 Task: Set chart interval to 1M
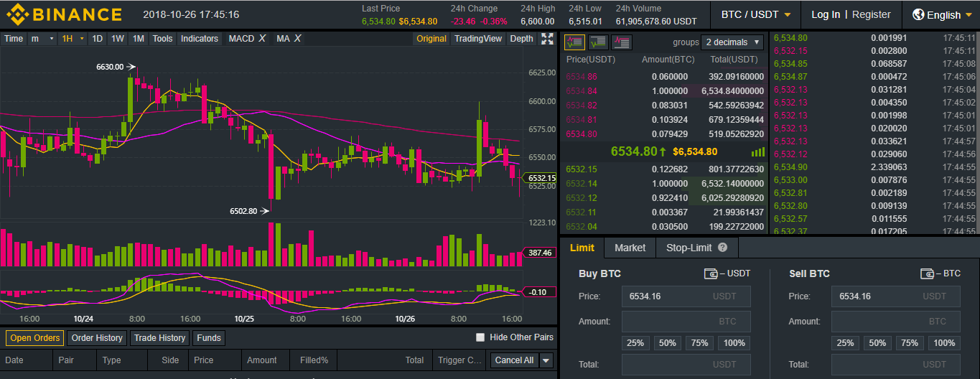tap(139, 39)
